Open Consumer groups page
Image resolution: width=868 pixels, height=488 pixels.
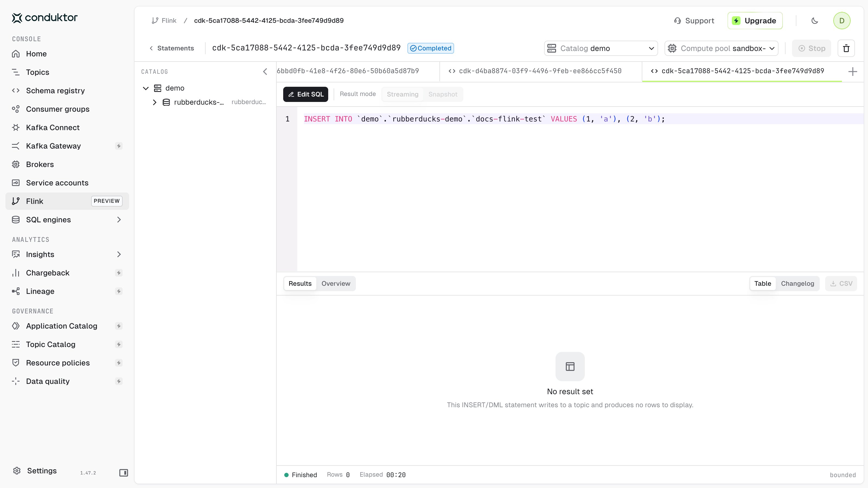click(x=67, y=109)
